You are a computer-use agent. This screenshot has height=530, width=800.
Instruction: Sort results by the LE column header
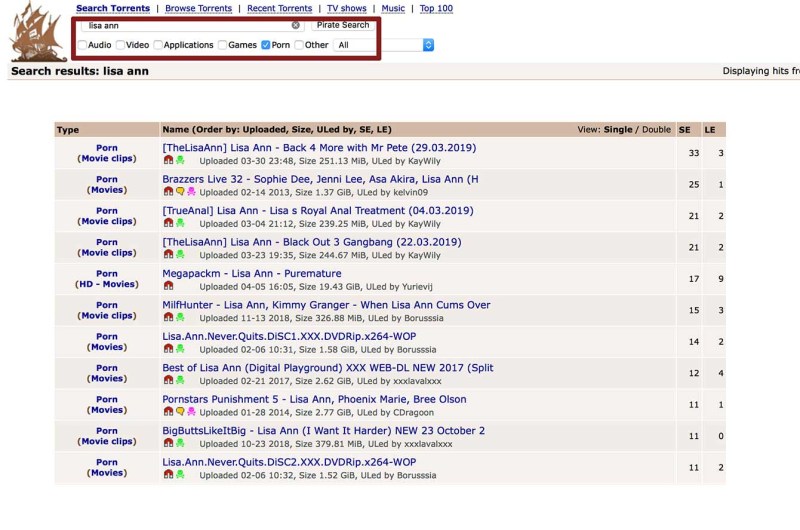tap(710, 130)
